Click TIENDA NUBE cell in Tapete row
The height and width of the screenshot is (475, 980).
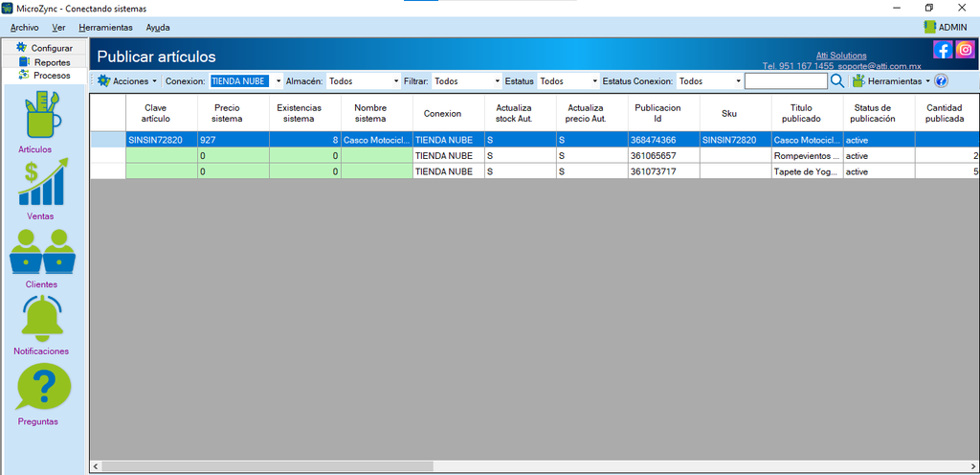[449, 171]
